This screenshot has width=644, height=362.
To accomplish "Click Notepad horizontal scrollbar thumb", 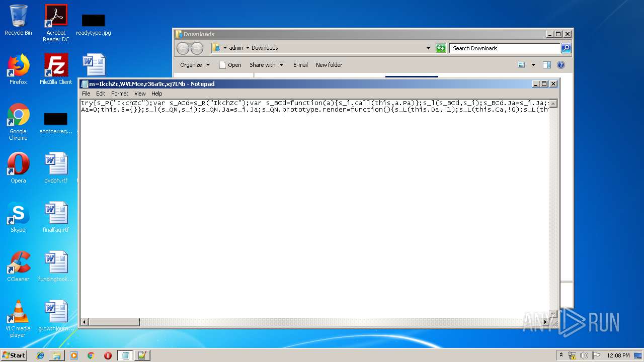I will coord(114,322).
